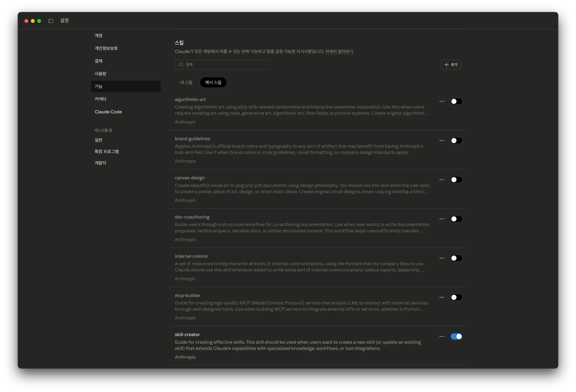
Task: Switch to the 내 스킬 tab
Action: click(186, 82)
